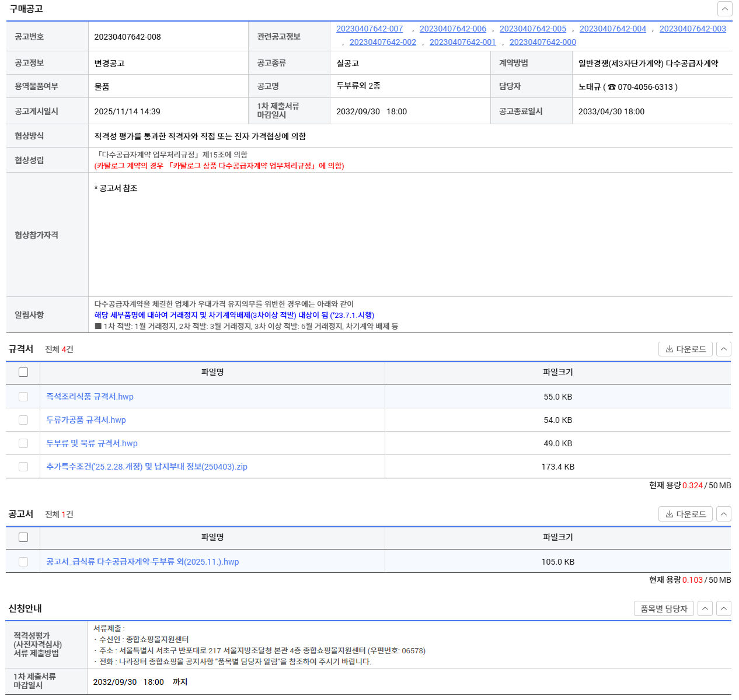Open 공고서_급식류 다수공급자계약 hwp link
Viewport: 739px width, 700px height.
pos(142,562)
